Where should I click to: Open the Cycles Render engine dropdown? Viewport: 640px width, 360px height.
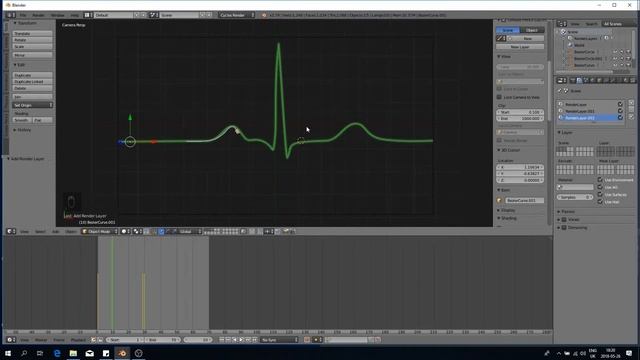click(237, 15)
